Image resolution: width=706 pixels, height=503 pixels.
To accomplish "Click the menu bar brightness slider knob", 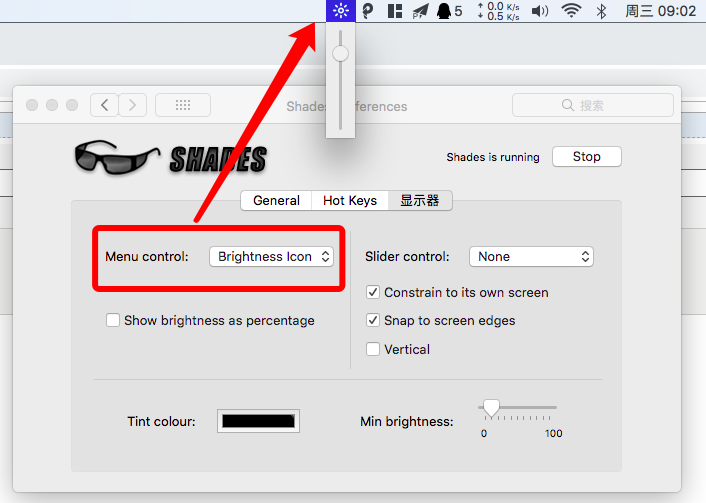I will click(x=340, y=54).
